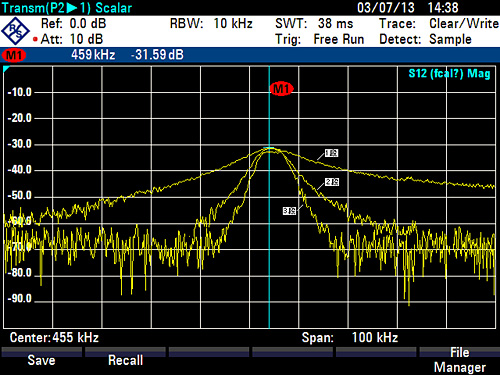Click the red attenuation indicator dot
Screen dimensions: 500x375
coord(35,39)
